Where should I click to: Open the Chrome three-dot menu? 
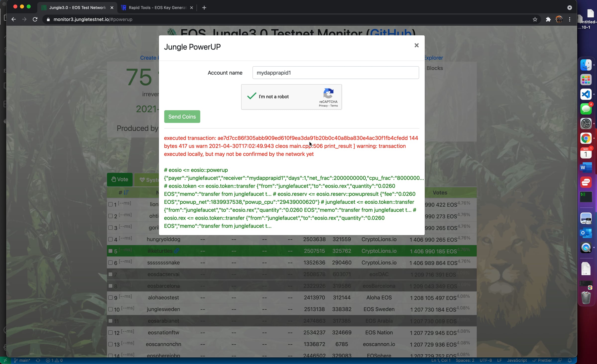pos(570,19)
